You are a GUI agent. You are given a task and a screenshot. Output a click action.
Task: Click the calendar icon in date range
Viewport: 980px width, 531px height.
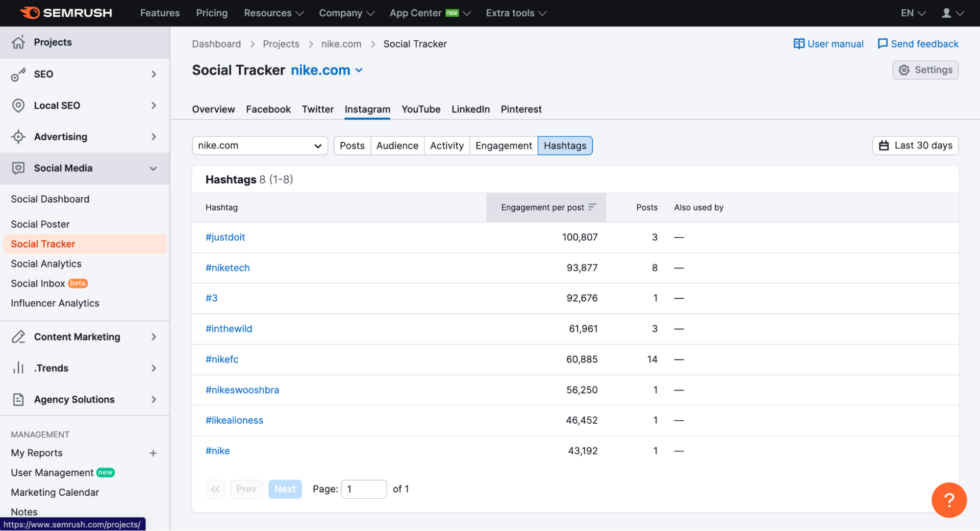pyautogui.click(x=883, y=145)
